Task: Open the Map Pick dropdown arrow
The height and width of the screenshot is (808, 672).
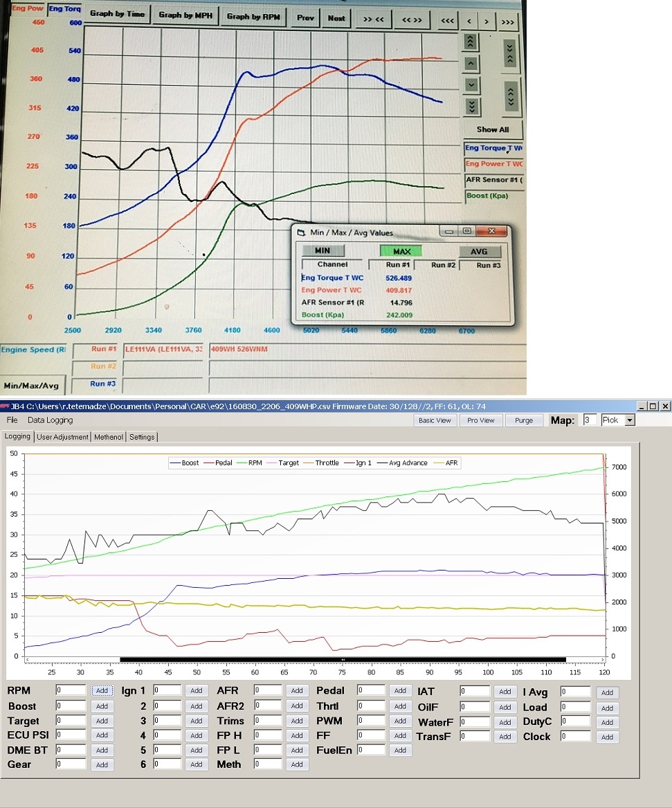Action: [630, 420]
